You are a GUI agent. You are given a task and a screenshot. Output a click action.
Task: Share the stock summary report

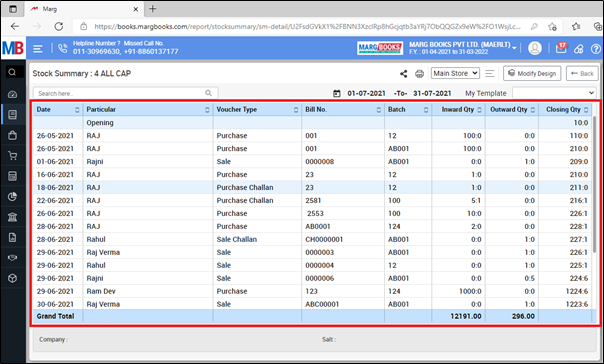tap(403, 74)
